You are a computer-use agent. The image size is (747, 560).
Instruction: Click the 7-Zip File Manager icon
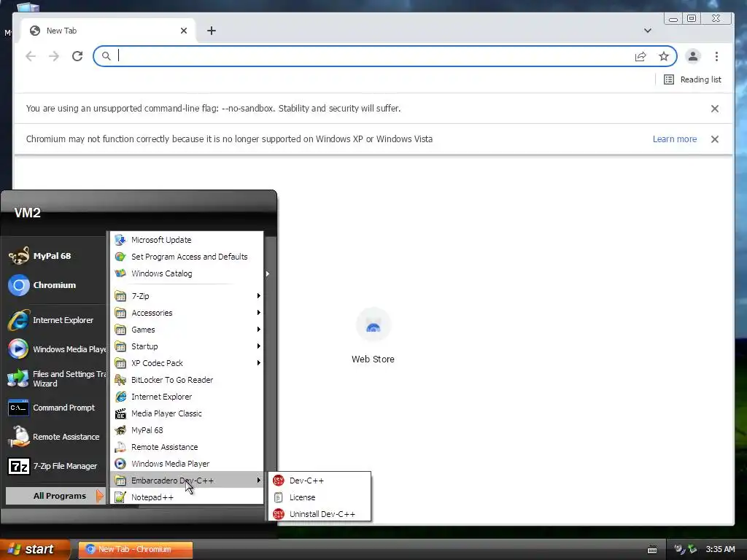coord(19,466)
